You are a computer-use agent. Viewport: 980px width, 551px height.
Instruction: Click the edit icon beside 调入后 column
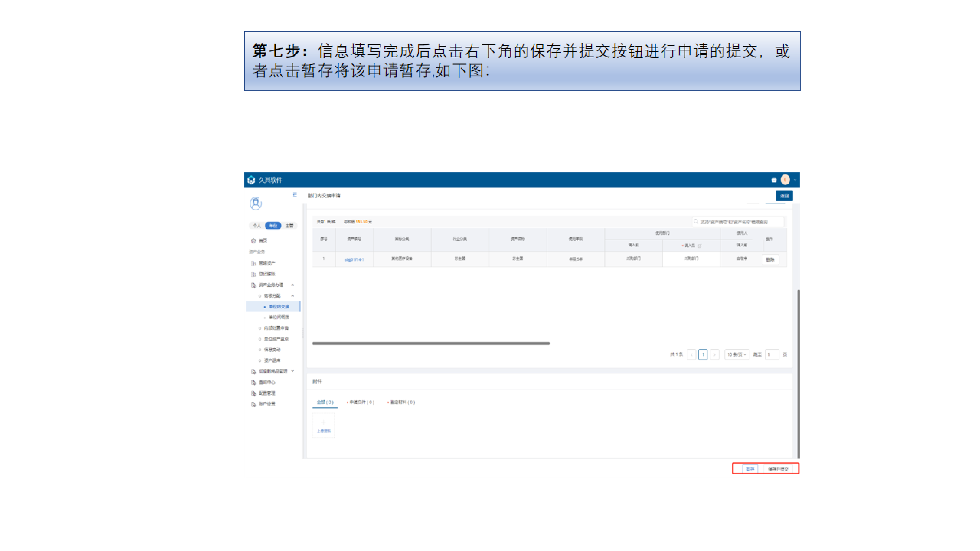700,246
